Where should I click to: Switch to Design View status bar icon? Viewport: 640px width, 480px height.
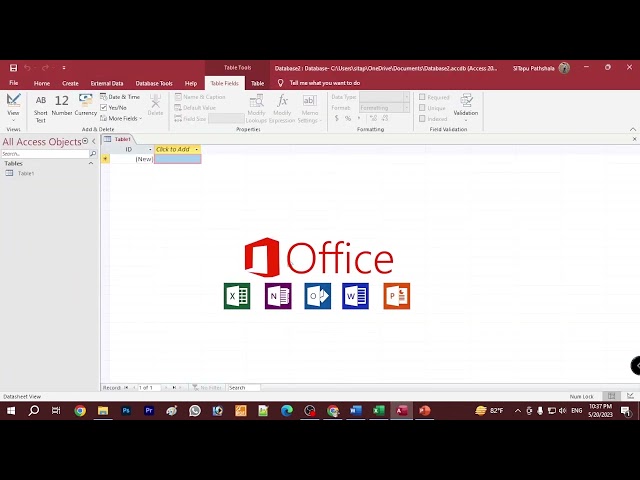point(630,396)
